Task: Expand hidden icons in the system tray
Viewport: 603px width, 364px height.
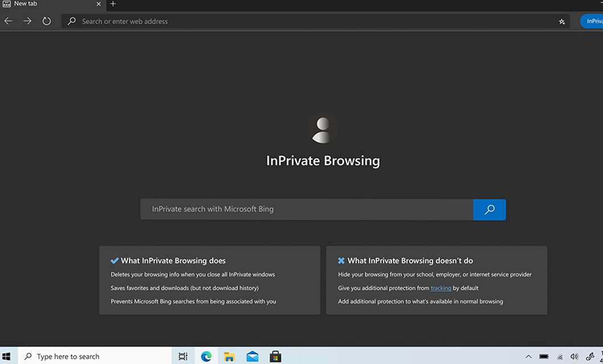Action: click(x=528, y=356)
